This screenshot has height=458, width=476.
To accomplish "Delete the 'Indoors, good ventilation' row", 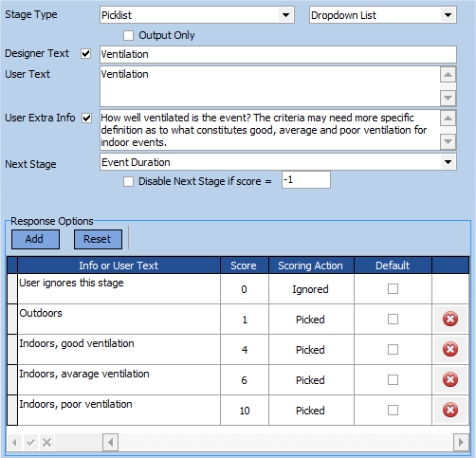I will coord(450,349).
